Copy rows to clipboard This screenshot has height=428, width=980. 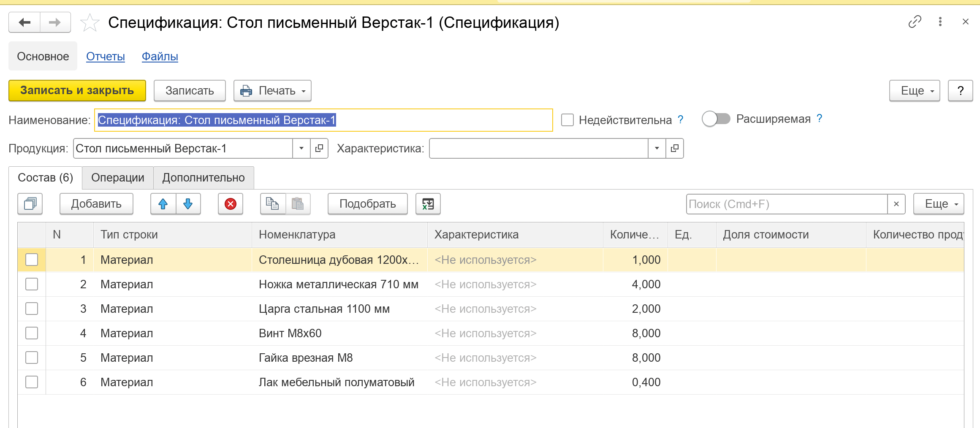[273, 204]
